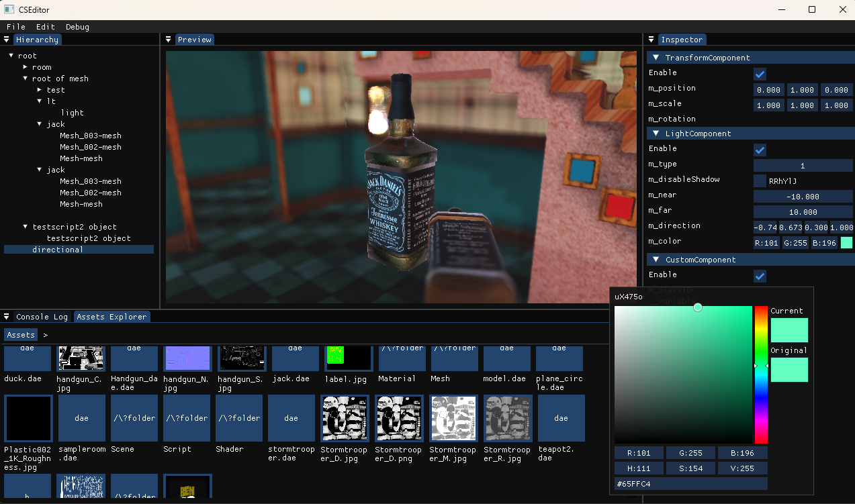Viewport: 855px width, 504px height.
Task: Click the Inspector tab
Action: coord(682,40)
